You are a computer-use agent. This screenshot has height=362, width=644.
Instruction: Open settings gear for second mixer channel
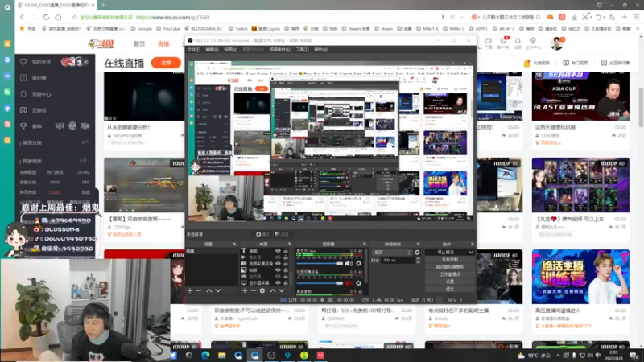coord(358,283)
